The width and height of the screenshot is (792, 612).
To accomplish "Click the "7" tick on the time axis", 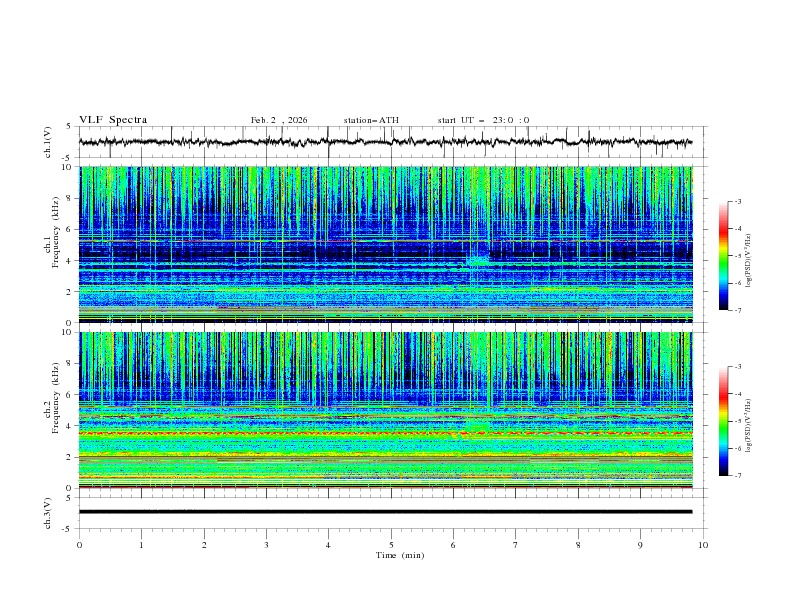I will (x=516, y=545).
